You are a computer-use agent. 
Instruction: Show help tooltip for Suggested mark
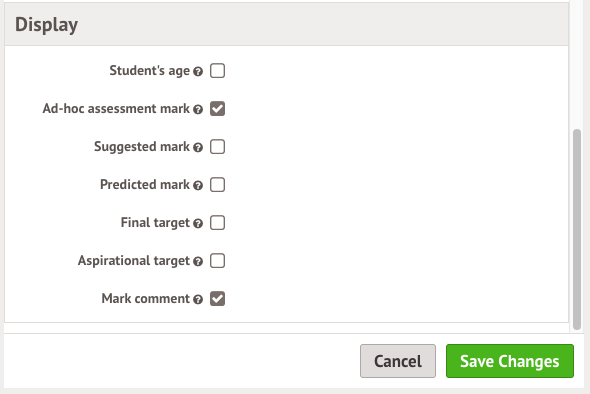tap(198, 148)
